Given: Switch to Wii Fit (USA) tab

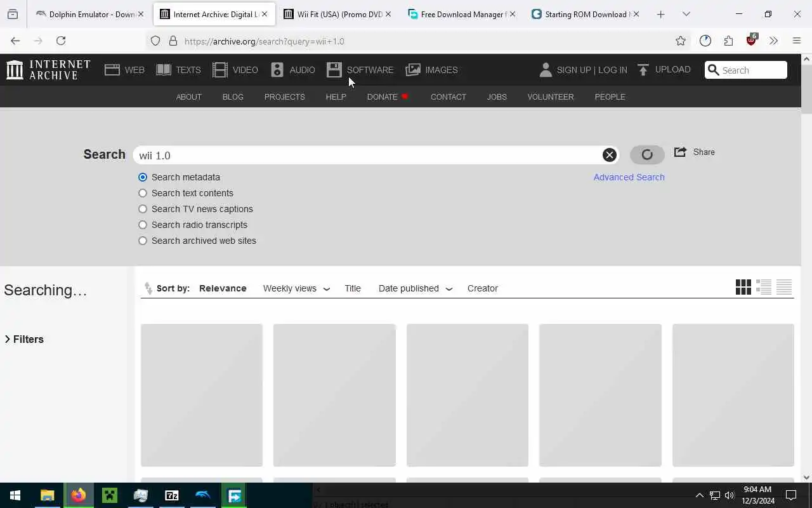Looking at the screenshot, I should click(x=337, y=14).
